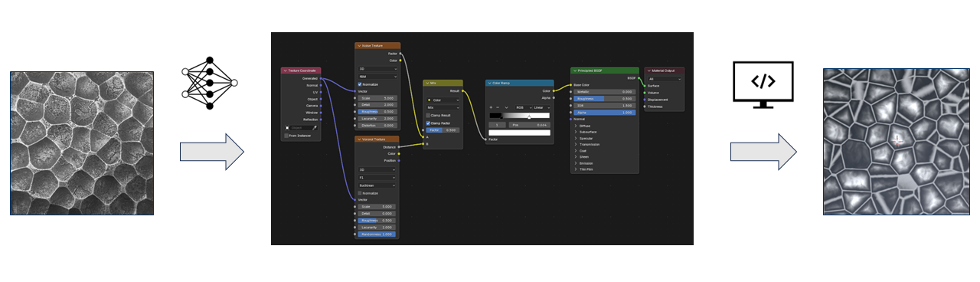Toggle Clamp Factor in the Mix node
Image resolution: width=980 pixels, height=282 pixels.
tap(429, 123)
